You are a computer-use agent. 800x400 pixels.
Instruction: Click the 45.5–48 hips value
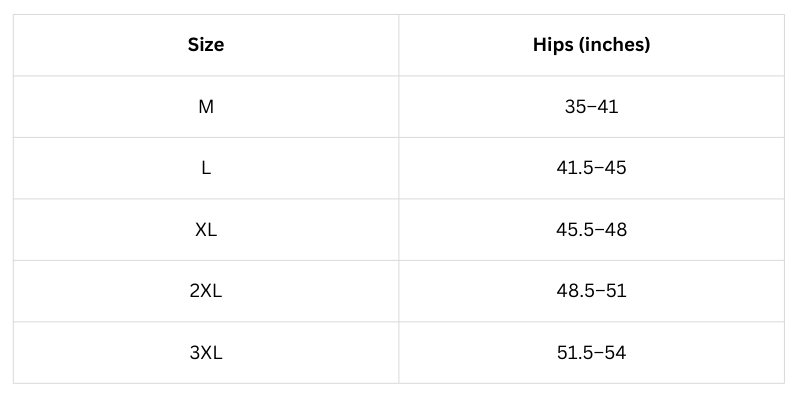(x=591, y=229)
